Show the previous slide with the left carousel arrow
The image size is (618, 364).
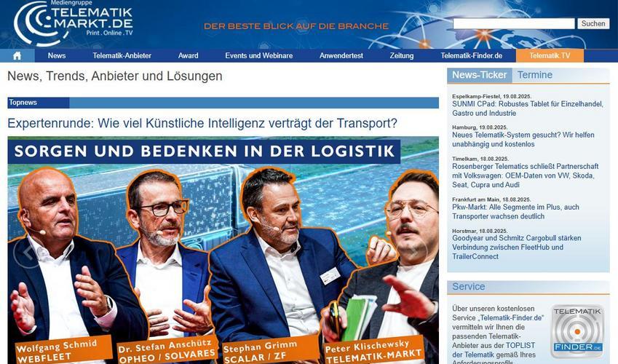(26, 253)
